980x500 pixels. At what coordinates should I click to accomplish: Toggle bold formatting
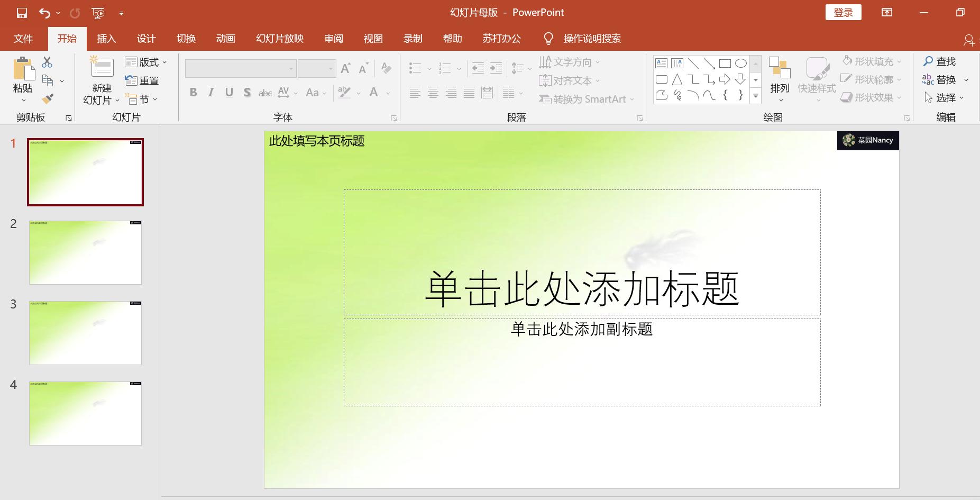click(x=193, y=92)
